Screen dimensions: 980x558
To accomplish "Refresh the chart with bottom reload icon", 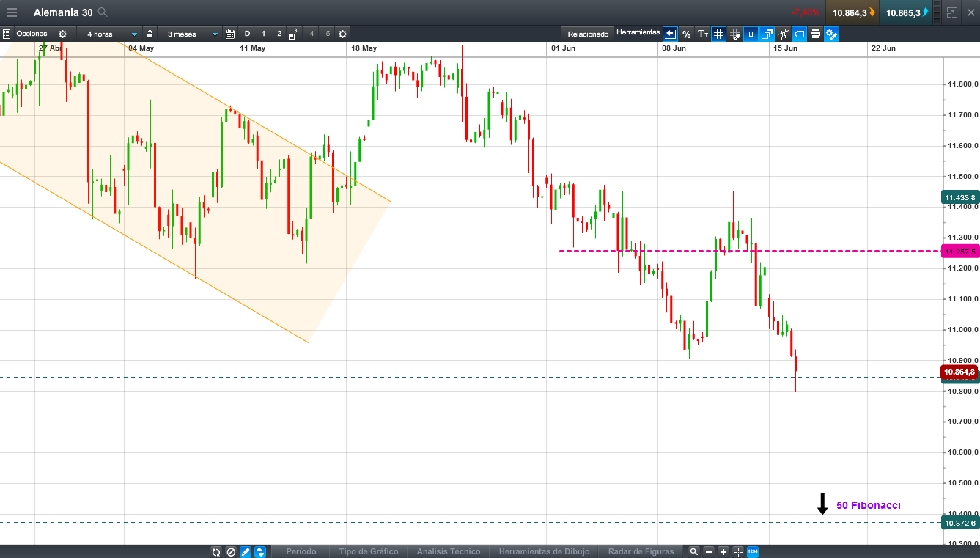I will 216,551.
